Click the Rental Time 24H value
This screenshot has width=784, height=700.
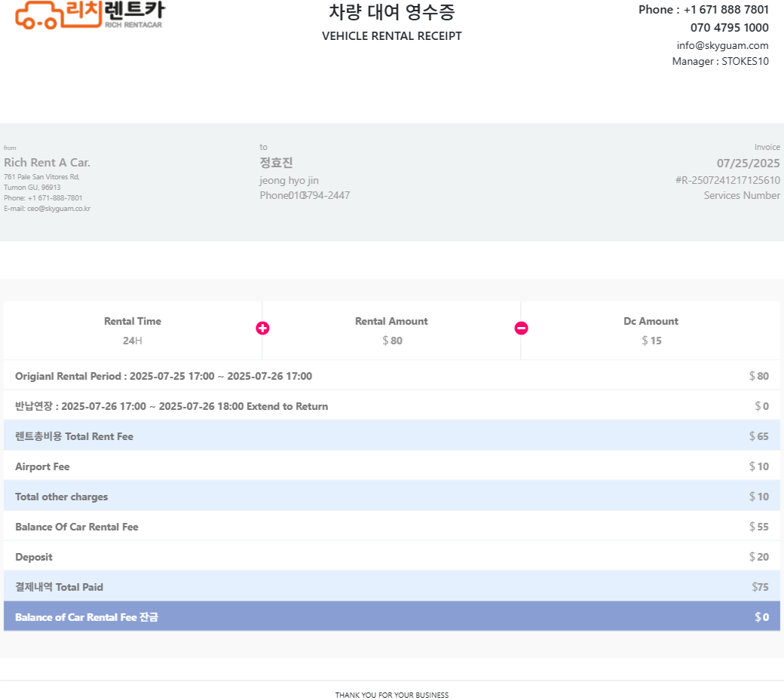click(x=133, y=341)
